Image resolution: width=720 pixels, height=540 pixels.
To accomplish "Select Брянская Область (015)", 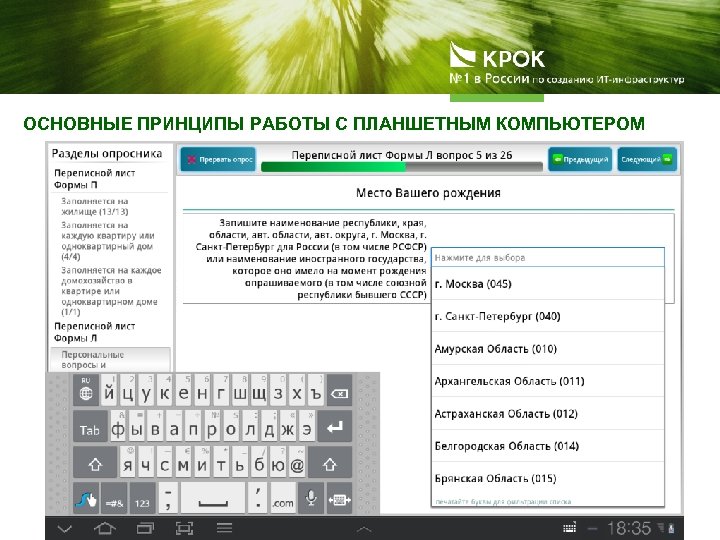I will pyautogui.click(x=547, y=478).
